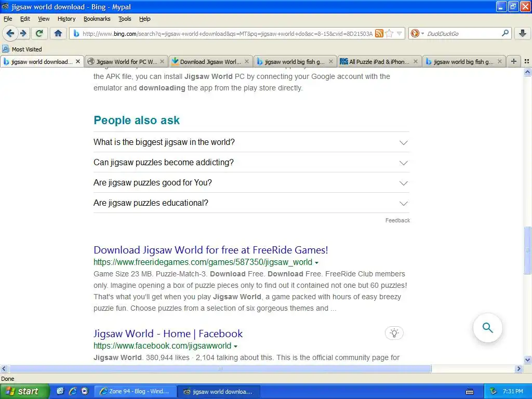Show all tabs grid icon
Screen dimensions: 532x399
[527, 61]
